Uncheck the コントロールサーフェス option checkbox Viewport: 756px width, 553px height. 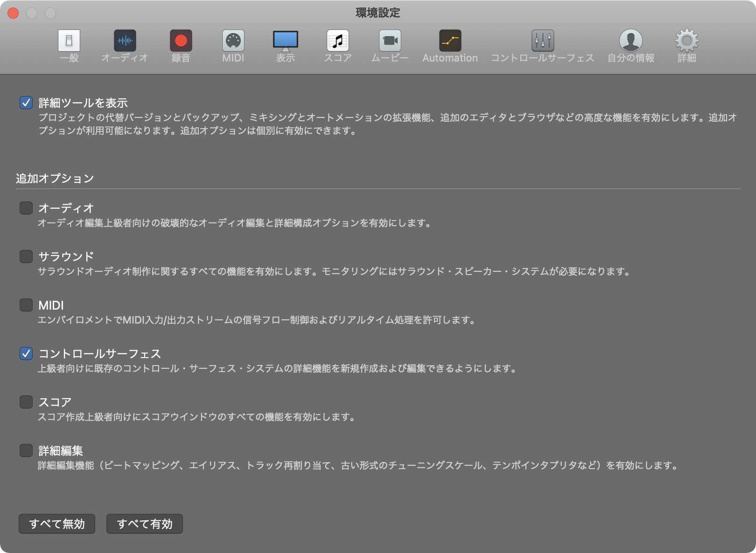pos(26,353)
